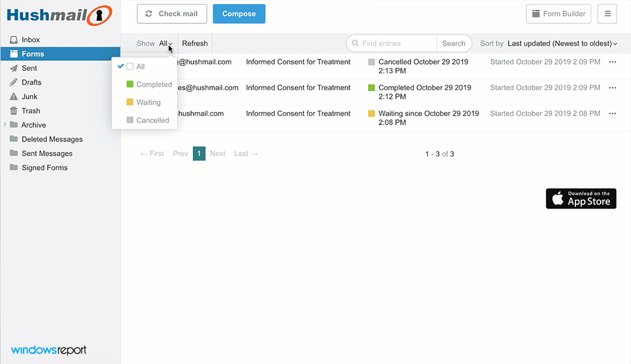The width and height of the screenshot is (631, 364).
Task: Expand the Archive folder chevron
Action: (5, 124)
